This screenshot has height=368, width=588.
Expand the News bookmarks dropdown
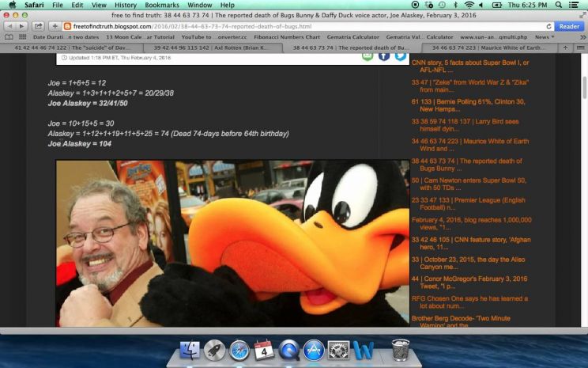pos(544,37)
